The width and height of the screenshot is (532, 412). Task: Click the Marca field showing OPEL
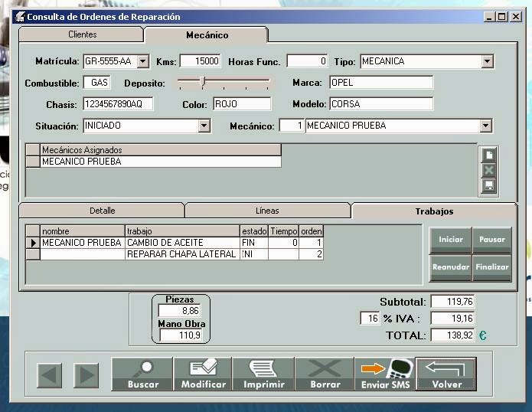(x=381, y=83)
